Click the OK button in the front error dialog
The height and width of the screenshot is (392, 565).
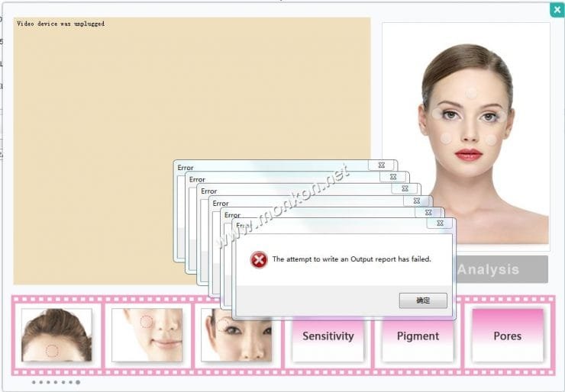coord(423,300)
